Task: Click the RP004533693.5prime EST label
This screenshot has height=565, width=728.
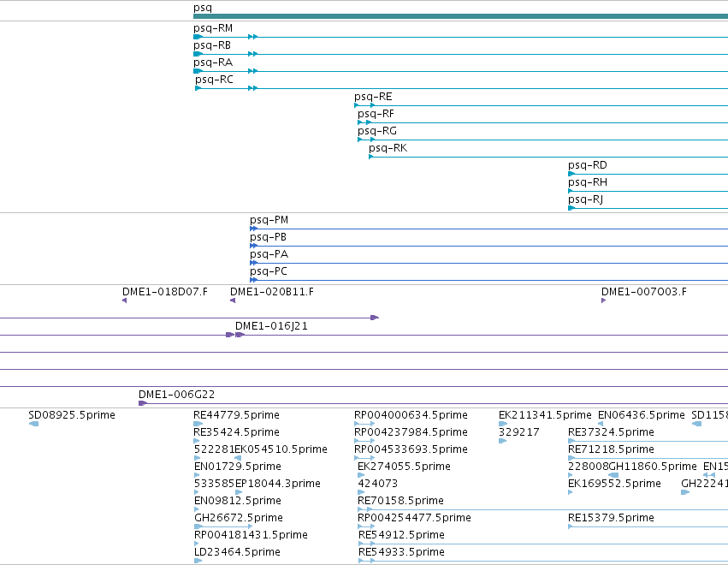Action: point(411,449)
